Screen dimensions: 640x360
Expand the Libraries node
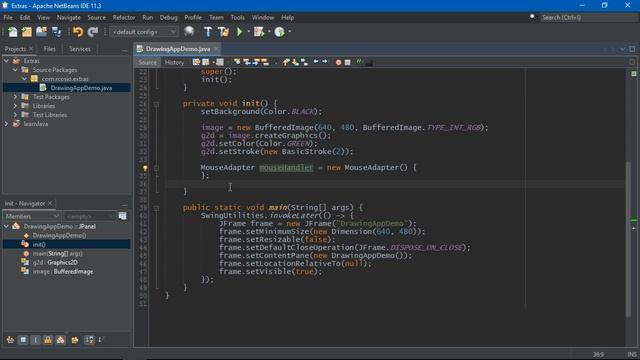(x=15, y=106)
